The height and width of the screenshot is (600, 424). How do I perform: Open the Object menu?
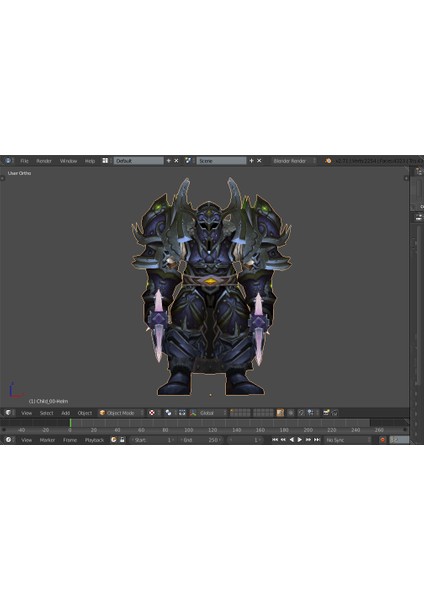[x=85, y=413]
